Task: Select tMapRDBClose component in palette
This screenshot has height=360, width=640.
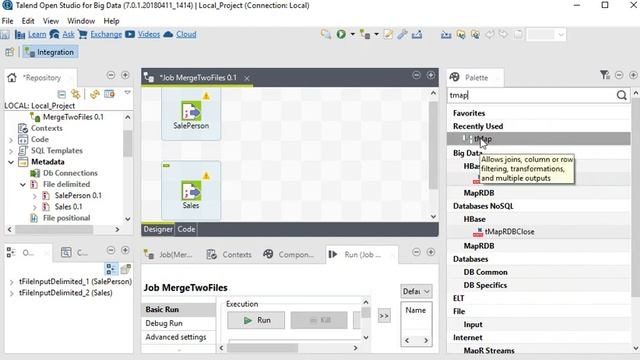Action: coord(509,232)
